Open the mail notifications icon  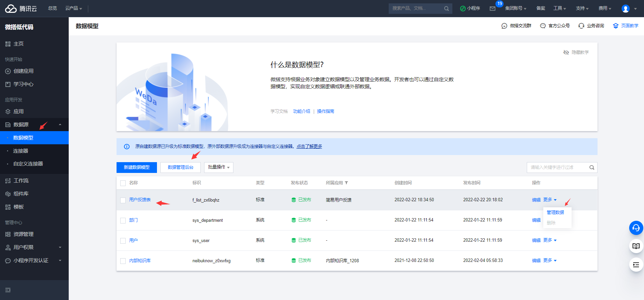click(492, 8)
